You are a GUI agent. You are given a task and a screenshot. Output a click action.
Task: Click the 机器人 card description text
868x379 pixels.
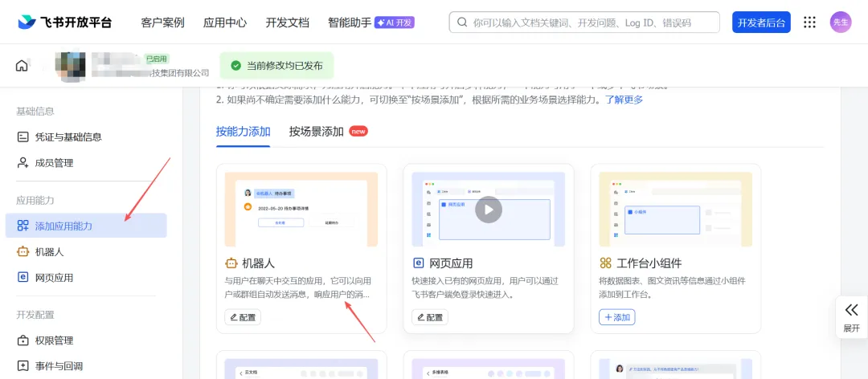coord(298,287)
